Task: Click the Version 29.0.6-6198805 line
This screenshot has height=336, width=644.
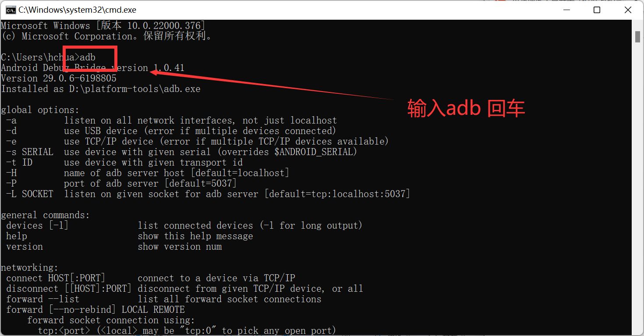Action: point(59,78)
